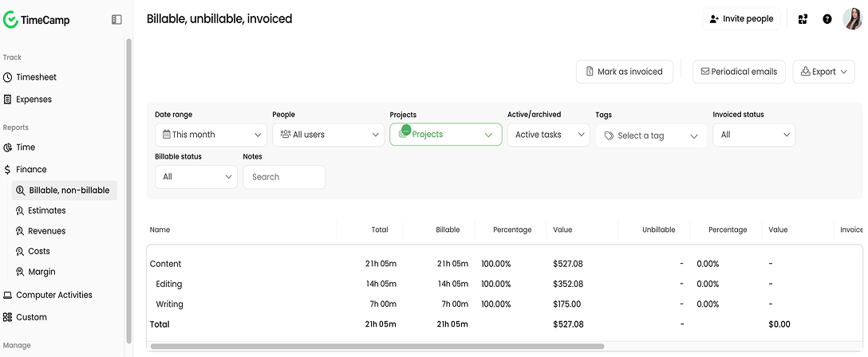Open the help question mark icon
The image size is (868, 357).
tap(827, 19)
